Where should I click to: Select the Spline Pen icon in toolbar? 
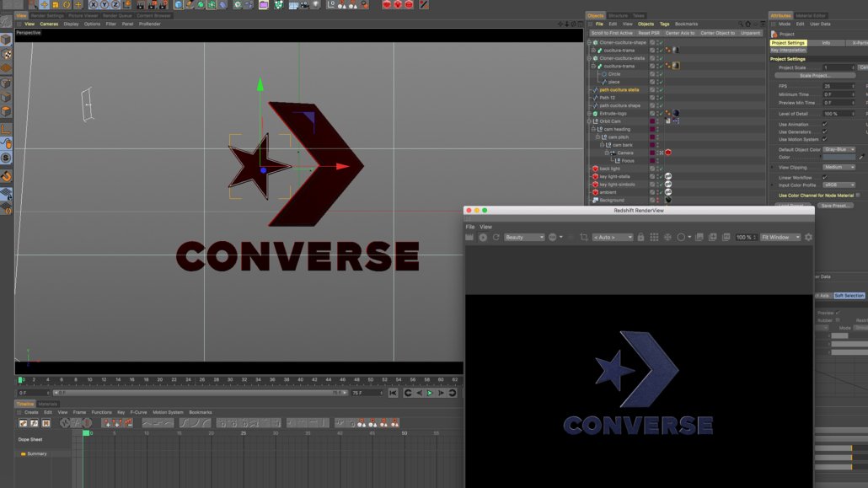[x=190, y=4]
